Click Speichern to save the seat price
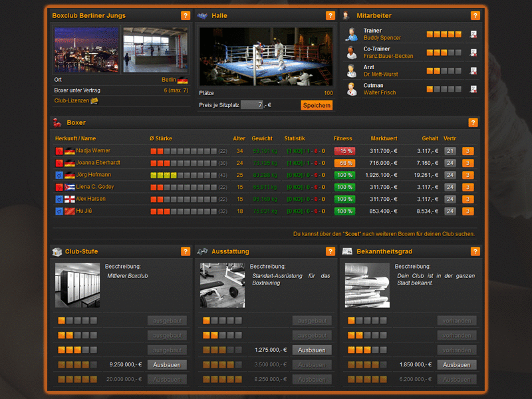Screen dimensions: 532x399 pos(316,105)
